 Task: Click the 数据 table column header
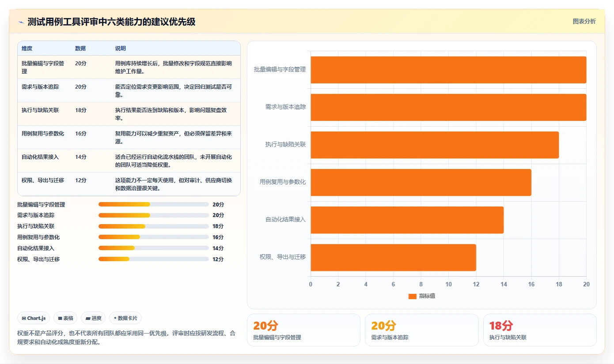pyautogui.click(x=80, y=49)
